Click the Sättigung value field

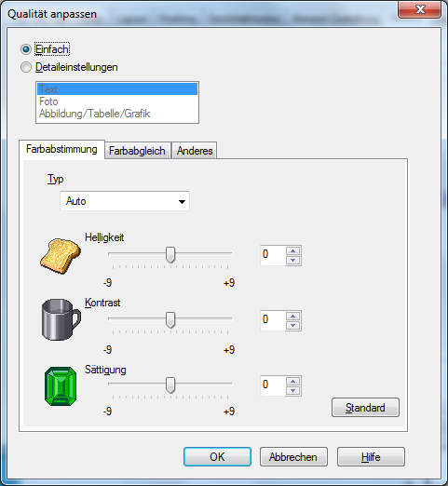point(273,385)
